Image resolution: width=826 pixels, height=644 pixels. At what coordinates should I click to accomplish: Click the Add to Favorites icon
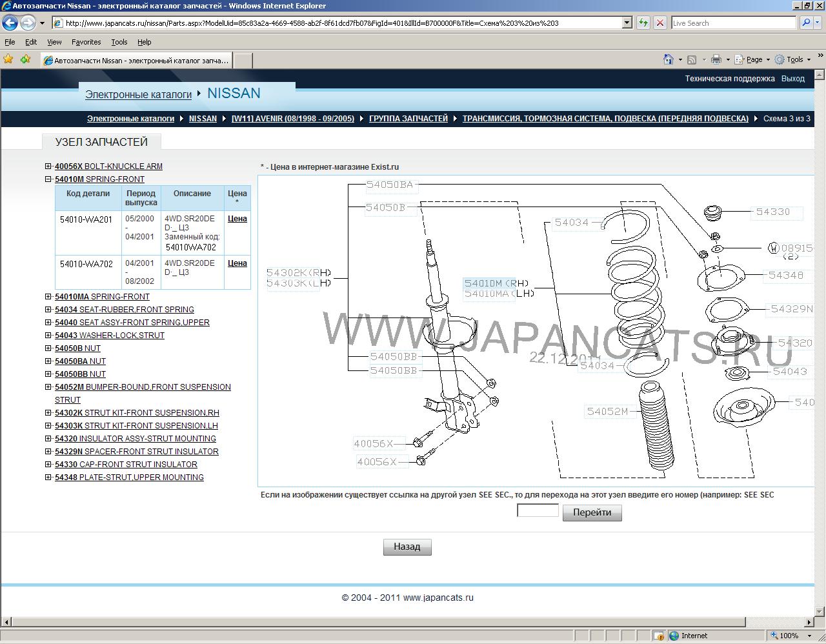pyautogui.click(x=26, y=59)
